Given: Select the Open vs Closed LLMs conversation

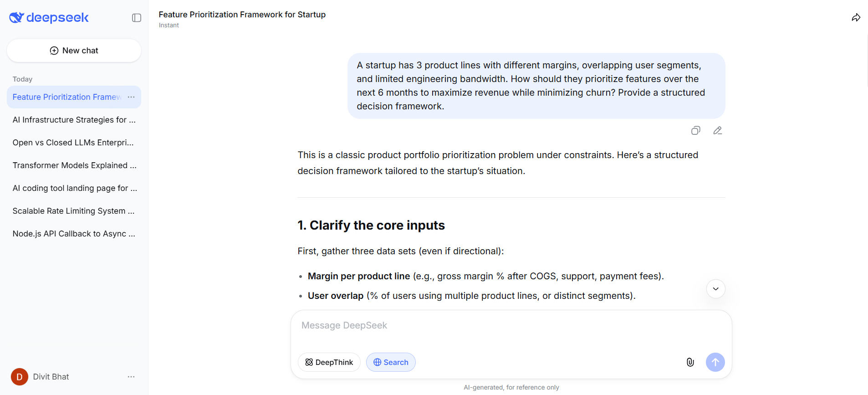Looking at the screenshot, I should pyautogui.click(x=73, y=143).
